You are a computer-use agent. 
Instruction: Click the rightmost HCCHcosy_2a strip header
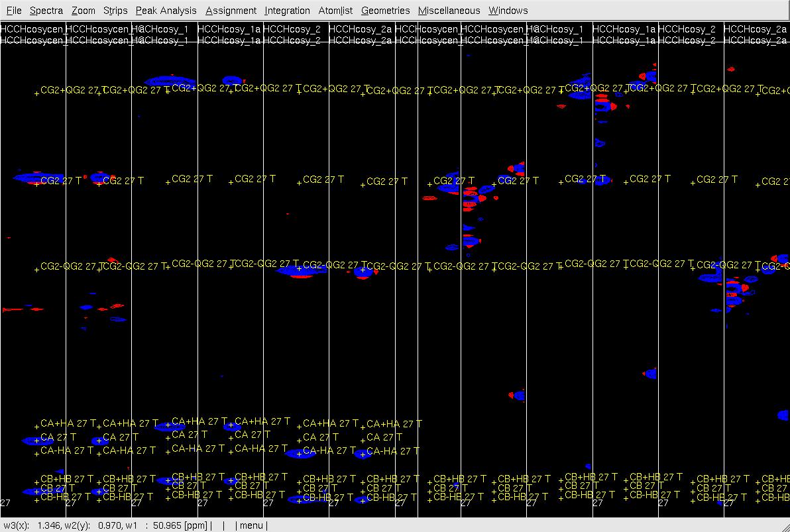click(x=755, y=29)
